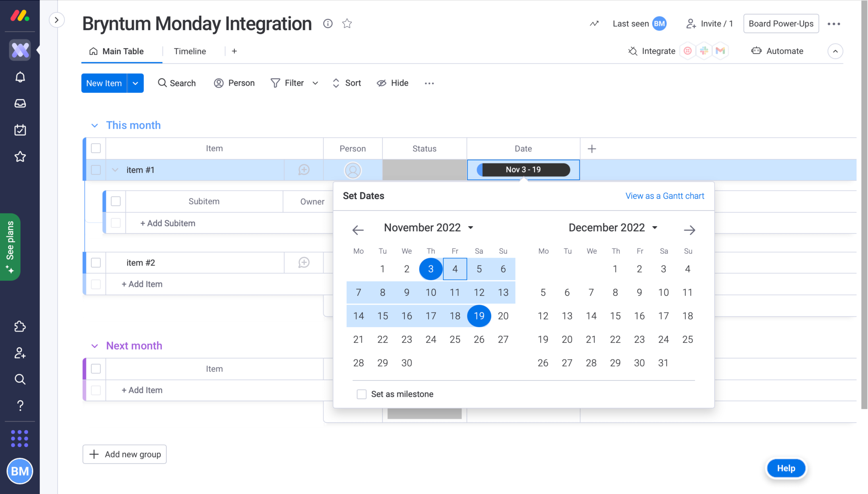The height and width of the screenshot is (494, 868).
Task: Open Person filter
Action: (x=234, y=83)
